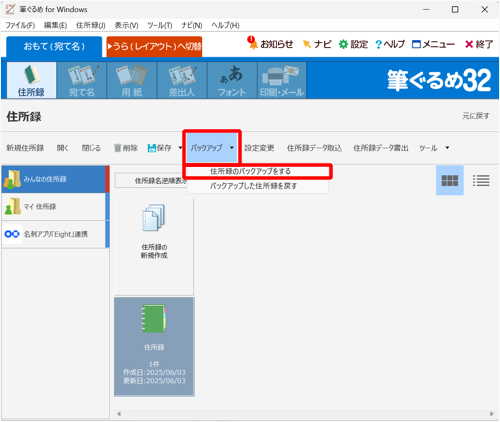Viewport: 500px width, 422px height.
Task: Click the 閉じる close address book button
Action: tap(91, 148)
